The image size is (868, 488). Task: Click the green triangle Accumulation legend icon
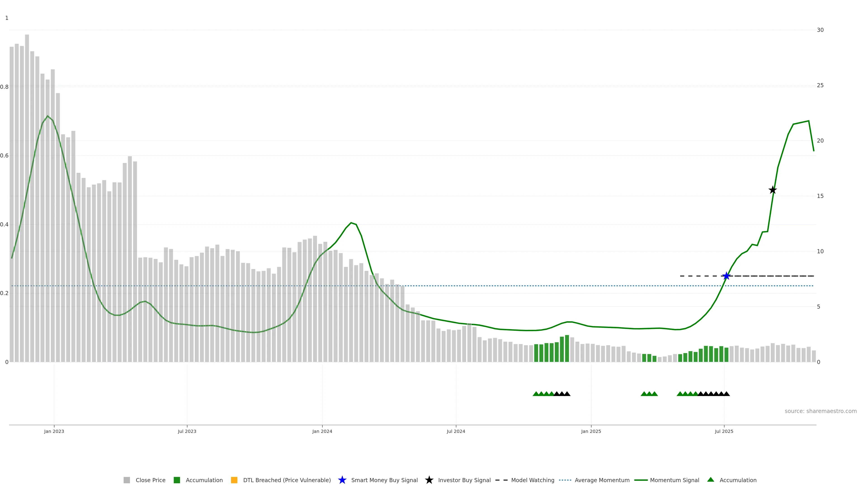click(x=711, y=480)
